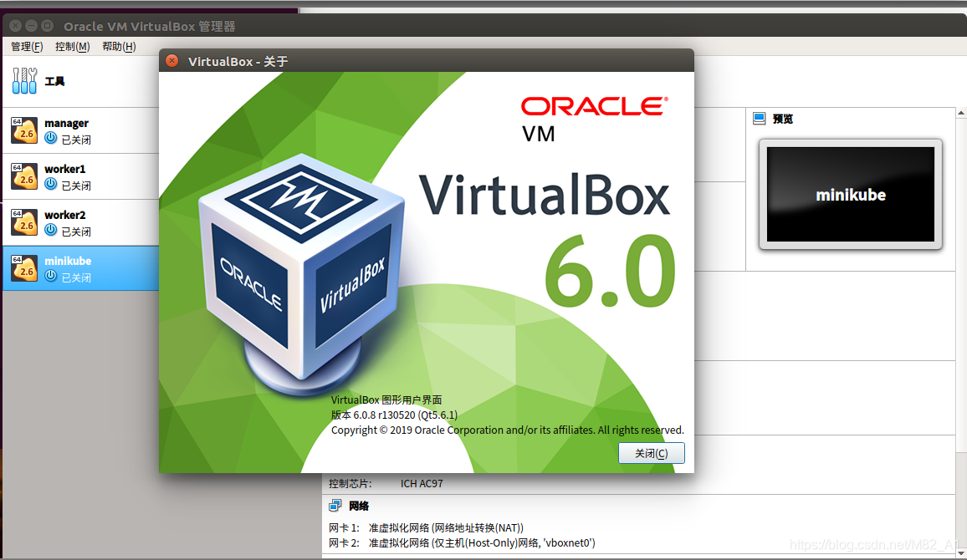
Task: Click 已关闭 status under worker2
Action: (x=76, y=232)
